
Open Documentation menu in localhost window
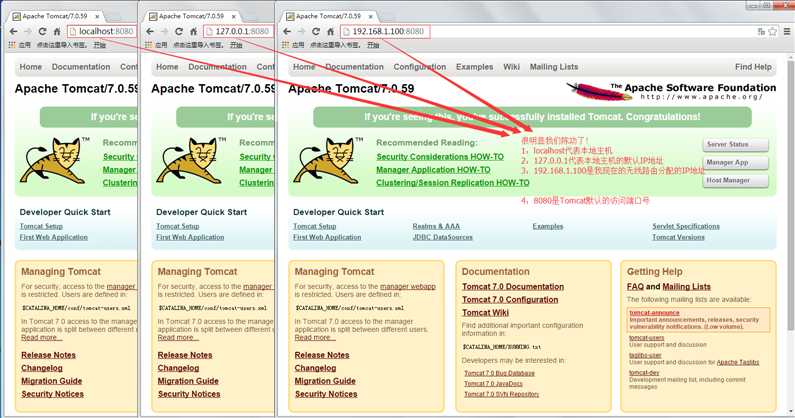(81, 67)
